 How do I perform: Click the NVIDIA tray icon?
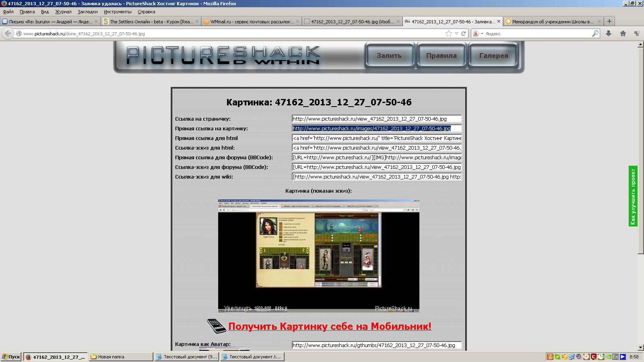click(x=608, y=357)
